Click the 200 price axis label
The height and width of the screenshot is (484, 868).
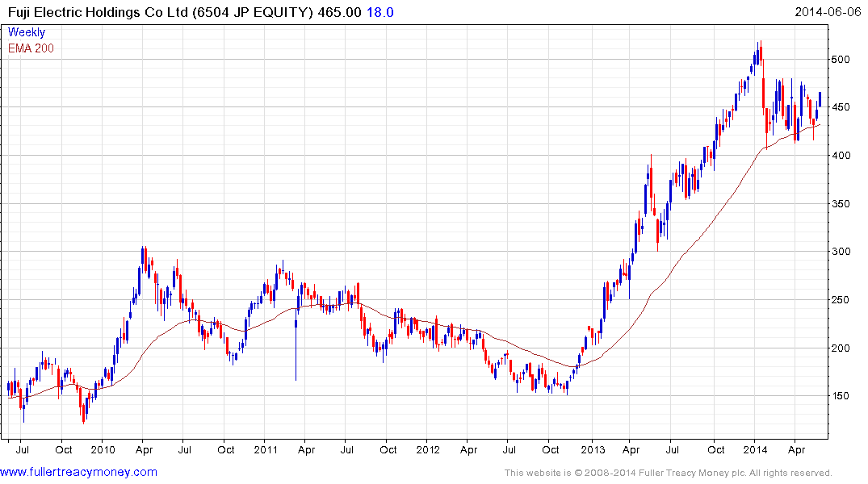pos(841,348)
